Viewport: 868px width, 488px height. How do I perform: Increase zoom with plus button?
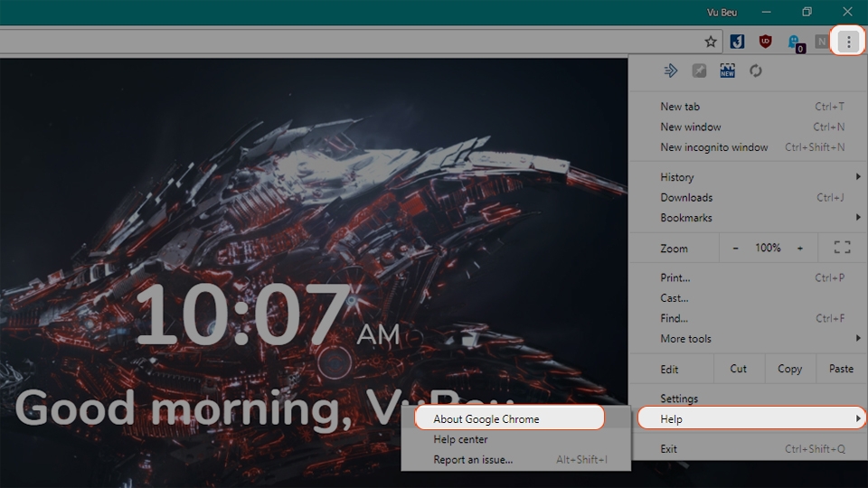800,249
